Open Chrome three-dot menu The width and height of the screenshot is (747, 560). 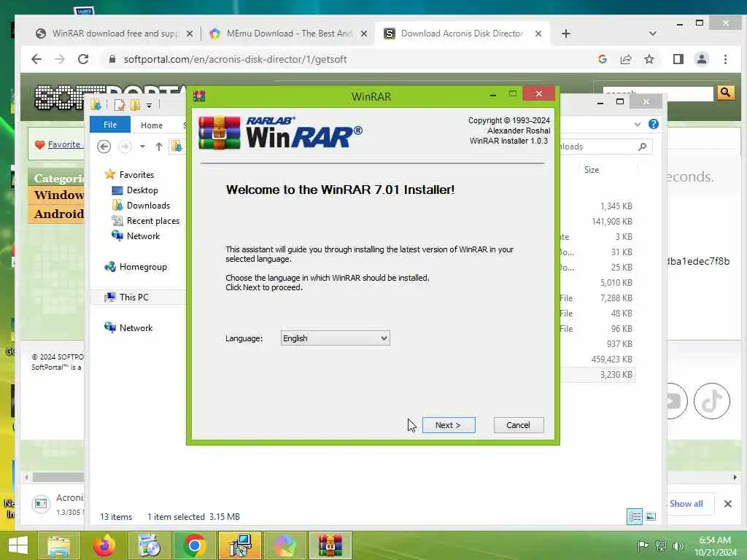tap(725, 59)
